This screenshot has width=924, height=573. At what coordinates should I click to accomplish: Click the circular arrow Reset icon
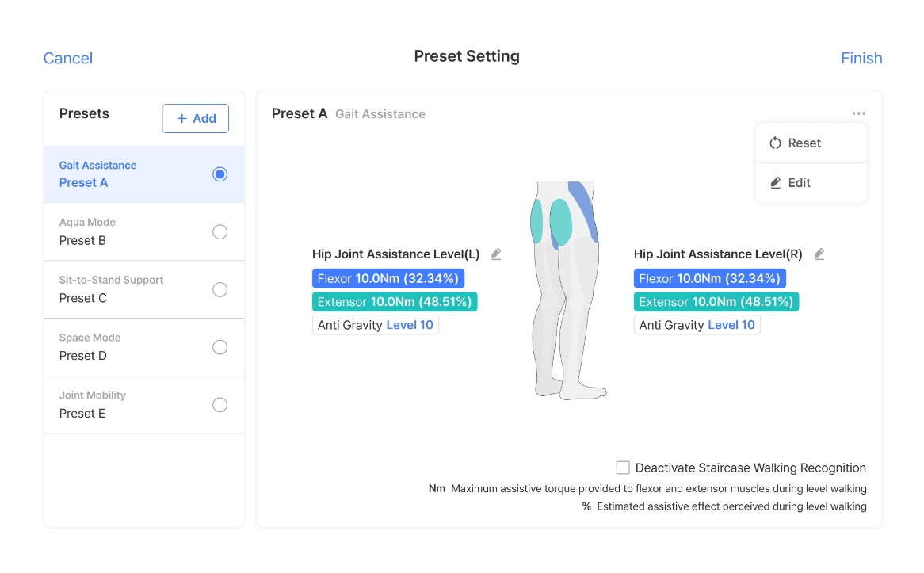(776, 143)
